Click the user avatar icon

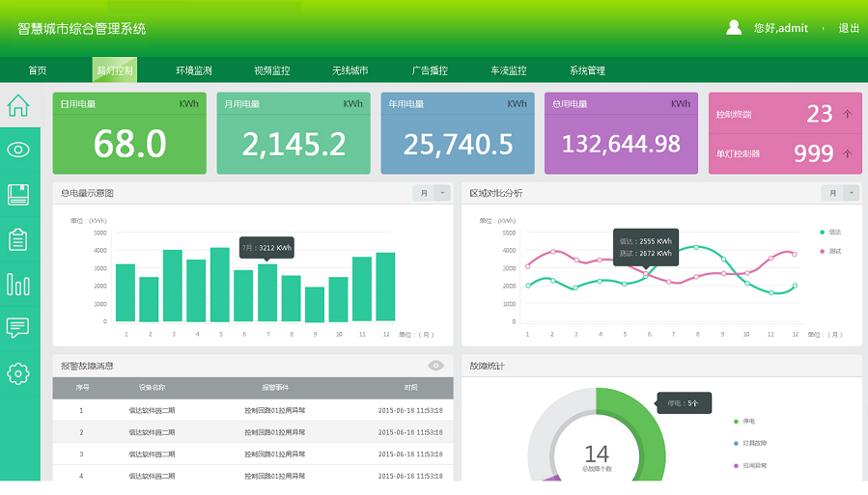734,28
